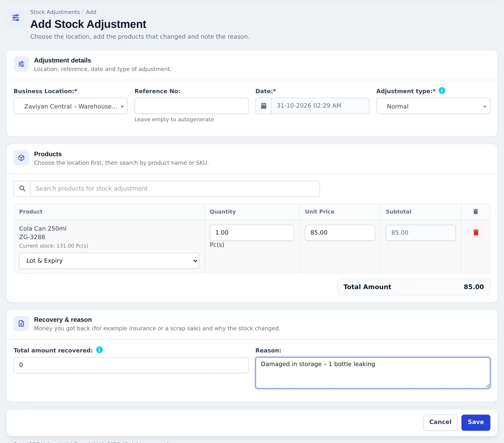Click the Add Stock Adjustment heading
The width and height of the screenshot is (504, 443).
pyautogui.click(x=88, y=24)
